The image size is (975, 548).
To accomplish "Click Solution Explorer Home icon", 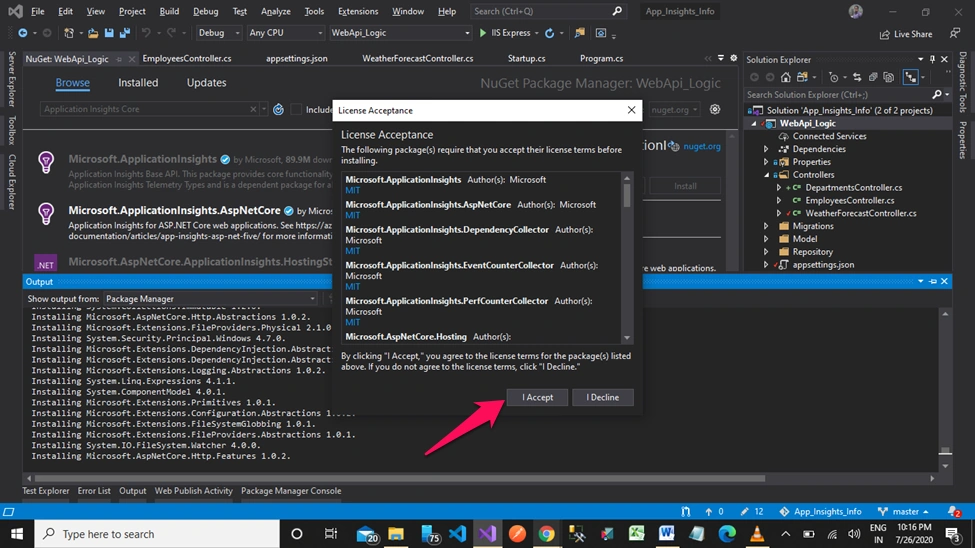I will (x=785, y=77).
